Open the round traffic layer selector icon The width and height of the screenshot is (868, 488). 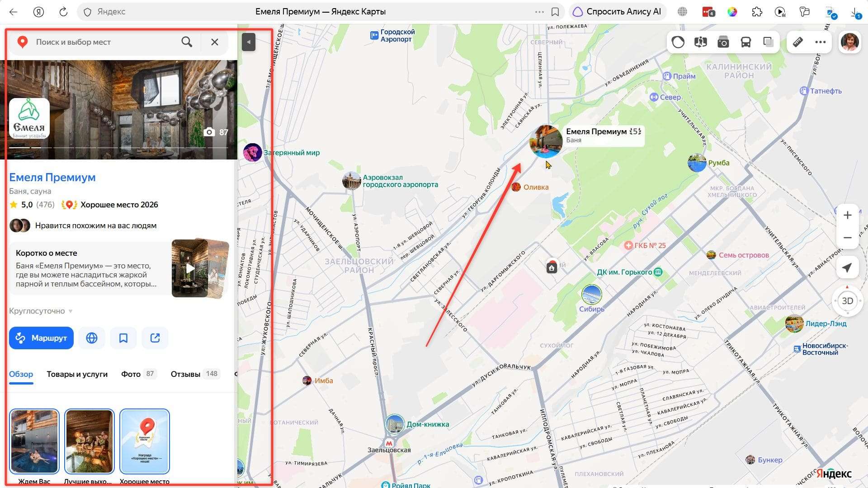point(678,42)
